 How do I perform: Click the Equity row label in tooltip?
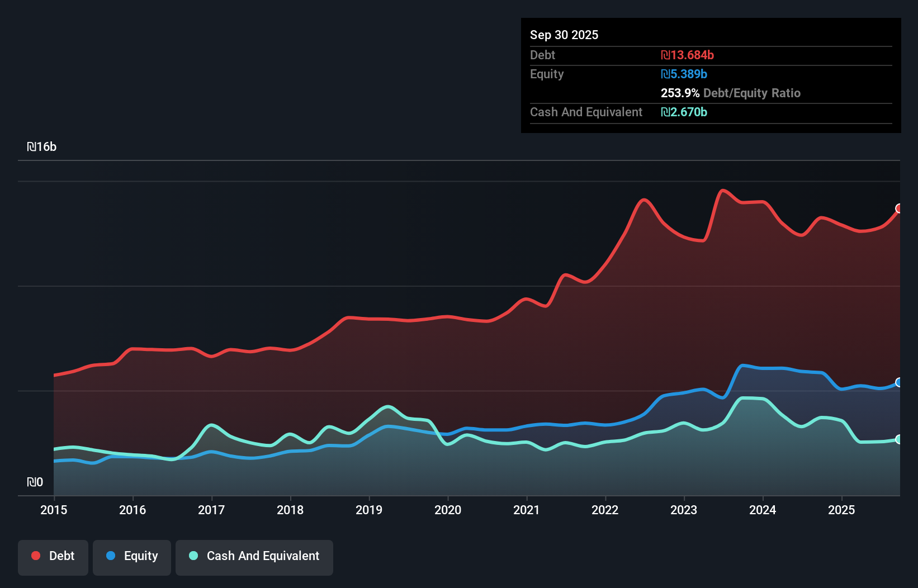pyautogui.click(x=547, y=74)
